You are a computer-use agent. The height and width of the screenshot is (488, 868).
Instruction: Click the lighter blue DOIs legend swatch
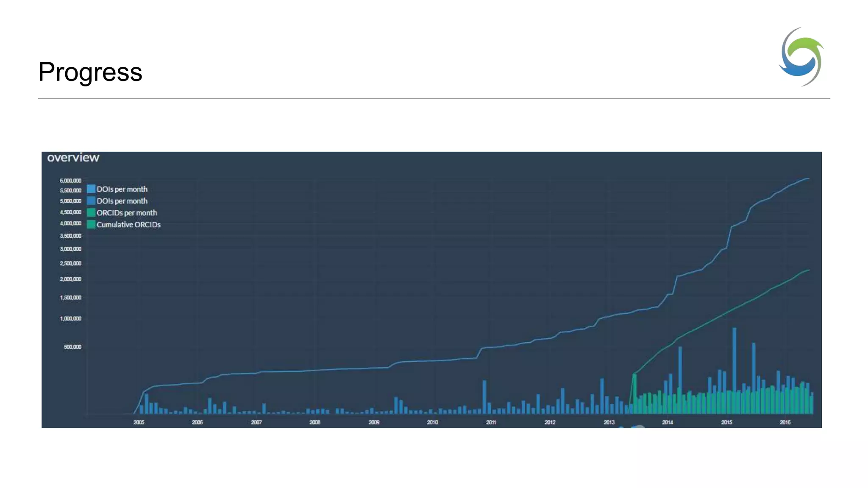click(91, 189)
